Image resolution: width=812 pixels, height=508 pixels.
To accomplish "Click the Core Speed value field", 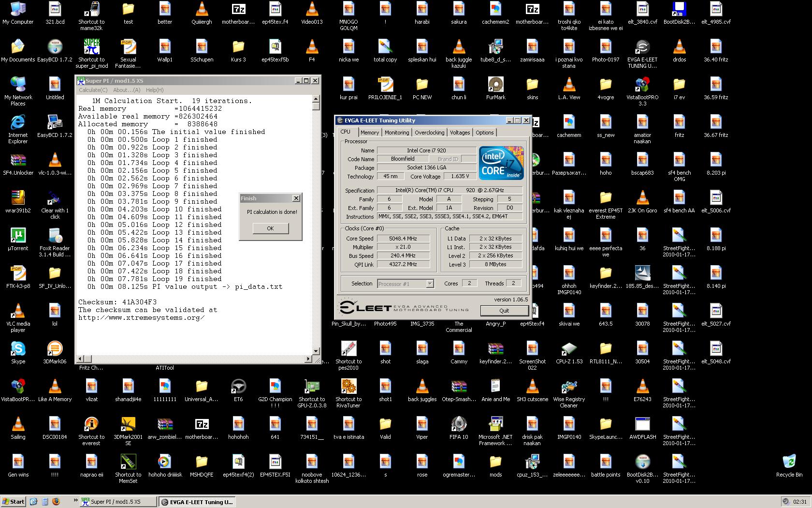I will click(403, 239).
